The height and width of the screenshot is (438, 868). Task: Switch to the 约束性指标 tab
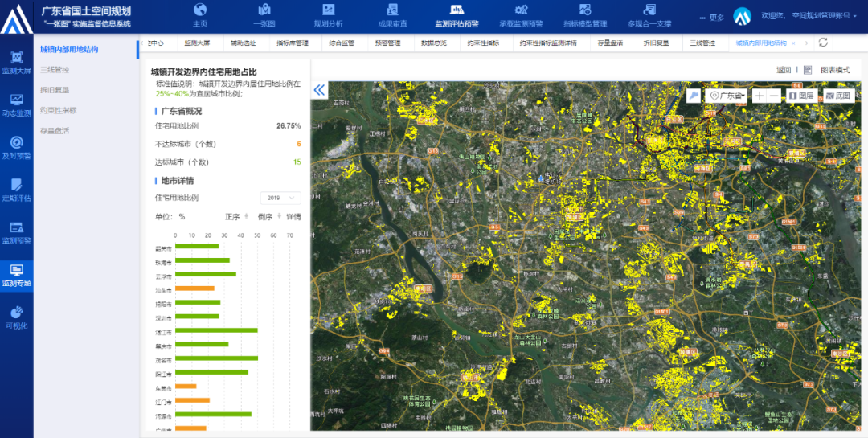(x=483, y=43)
